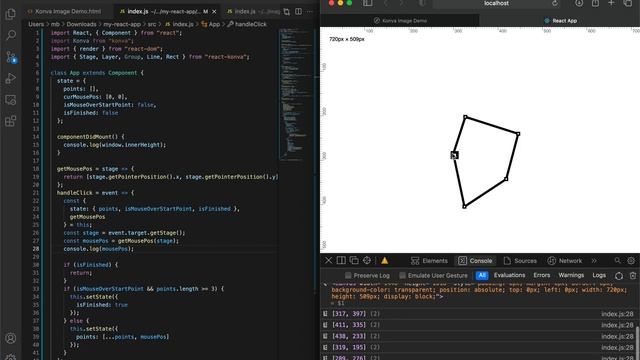Show the Safari tab overview
640x360 pixels.
coord(628,3)
